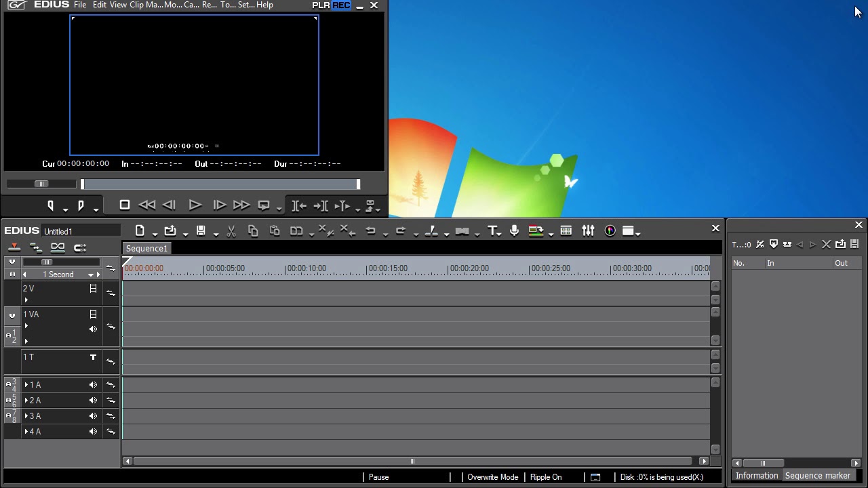The height and width of the screenshot is (488, 868).
Task: Click the Paste icon in the timeline toolbar
Action: 275,231
